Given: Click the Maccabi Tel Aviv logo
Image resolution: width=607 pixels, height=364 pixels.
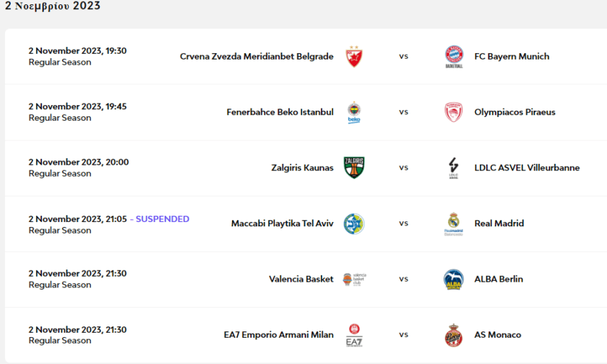Looking at the screenshot, I should coord(354,224).
